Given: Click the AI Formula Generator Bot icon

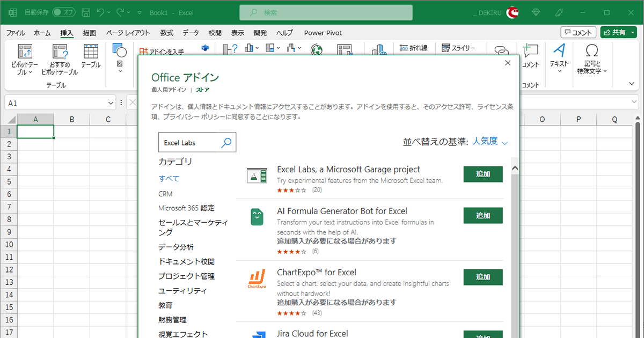Looking at the screenshot, I should (x=257, y=217).
